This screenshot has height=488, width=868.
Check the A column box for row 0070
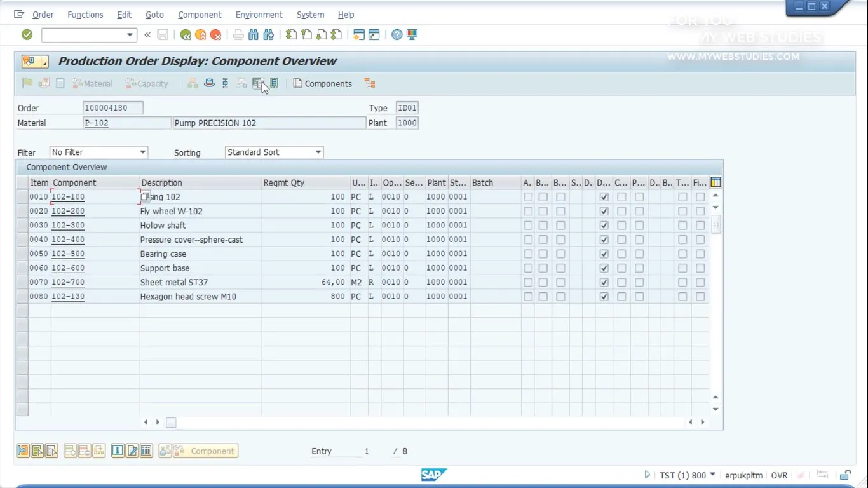click(x=528, y=282)
